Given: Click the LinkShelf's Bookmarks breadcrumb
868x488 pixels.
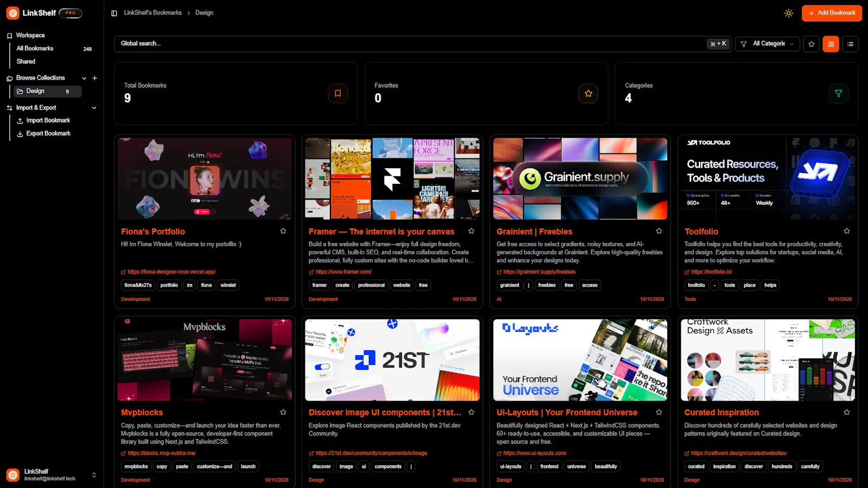Looking at the screenshot, I should [153, 13].
